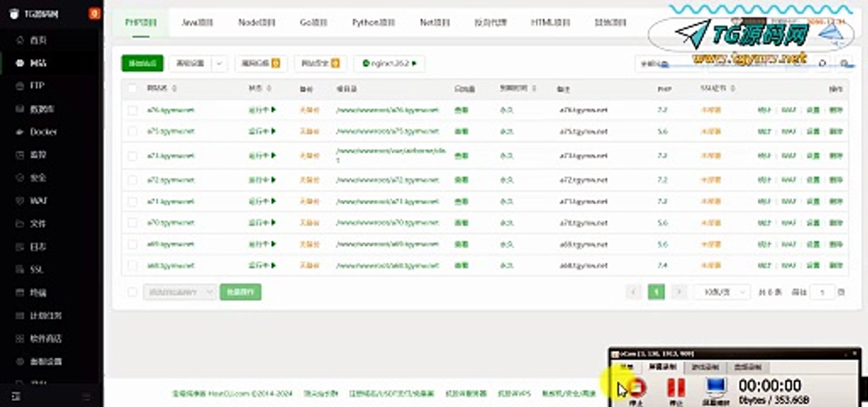Screen dimensions: 868x407
Task: Check the box for a75.tgymw.net row
Action: point(132,131)
